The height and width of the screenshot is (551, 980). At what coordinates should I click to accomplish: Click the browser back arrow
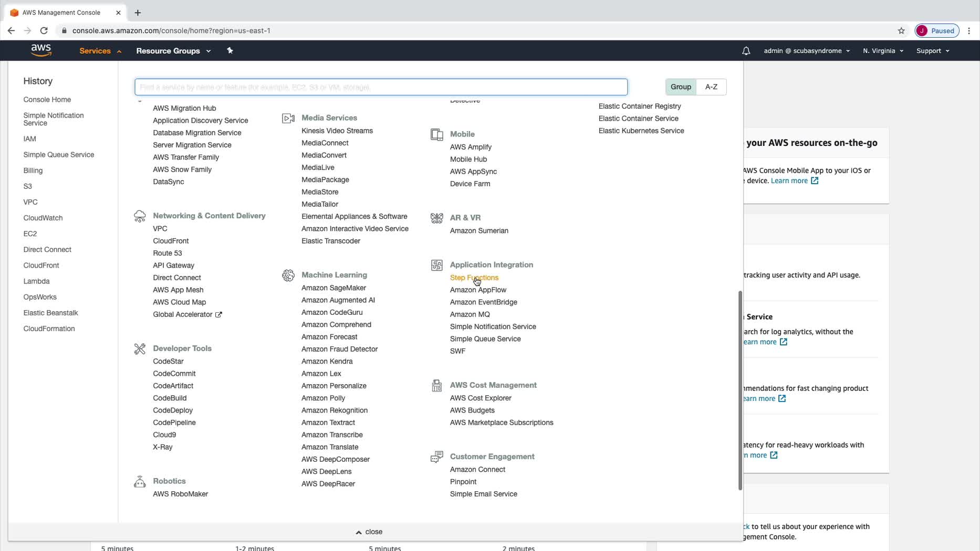(11, 30)
